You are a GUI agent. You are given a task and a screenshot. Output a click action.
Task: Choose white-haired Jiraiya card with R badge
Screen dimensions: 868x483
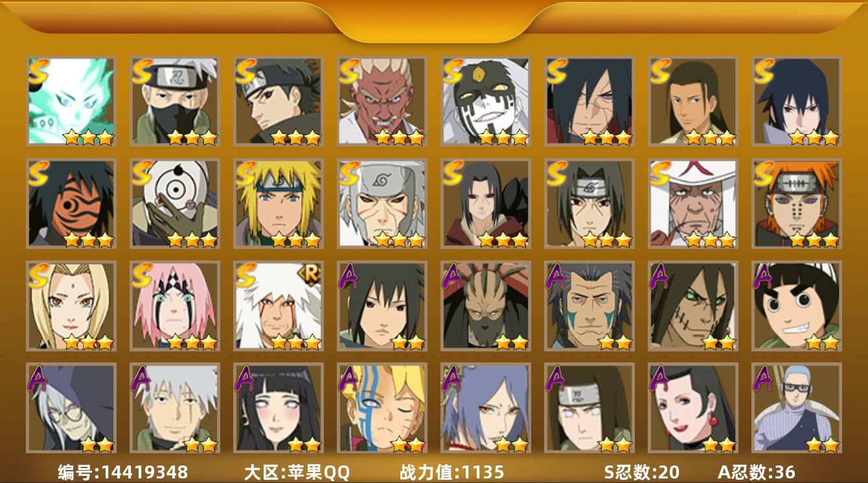(279, 306)
